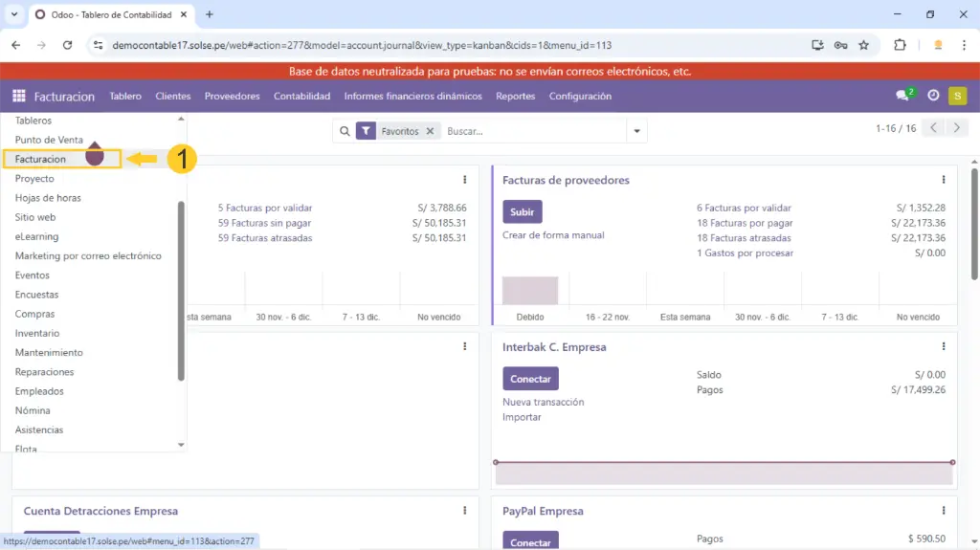Open kebab menu for Interbak C. Empresa
The image size is (980, 550).
tap(944, 347)
